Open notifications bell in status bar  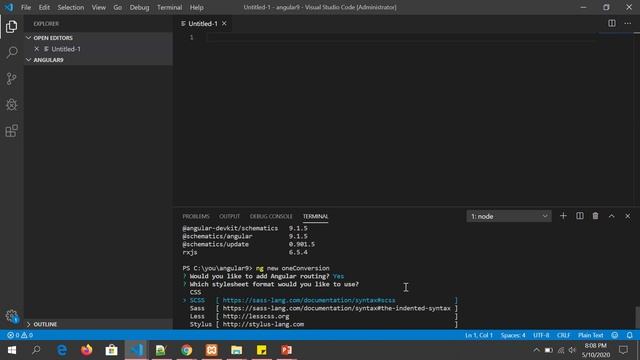(x=629, y=335)
